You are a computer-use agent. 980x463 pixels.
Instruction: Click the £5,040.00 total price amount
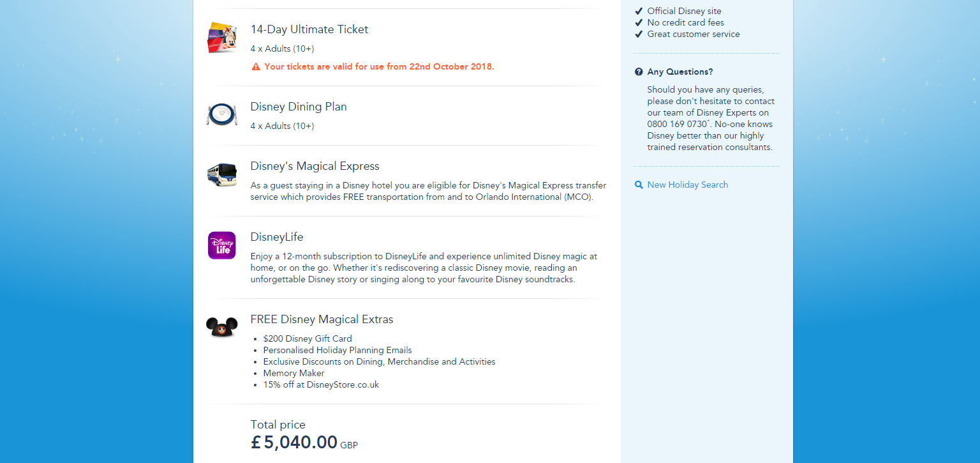pyautogui.click(x=294, y=442)
